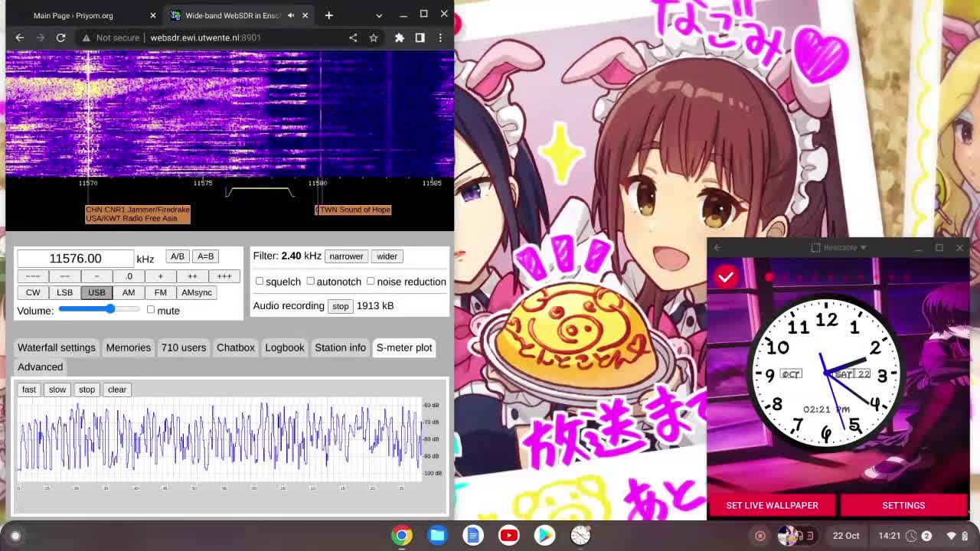Open SETTINGS in the clock app
This screenshot has height=551, width=980.
(903, 505)
